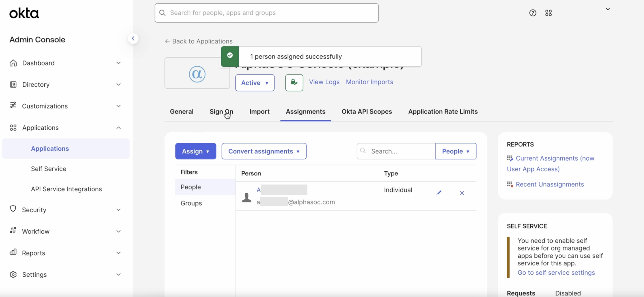
Task: Open the apps grid icon in header
Action: 548,13
